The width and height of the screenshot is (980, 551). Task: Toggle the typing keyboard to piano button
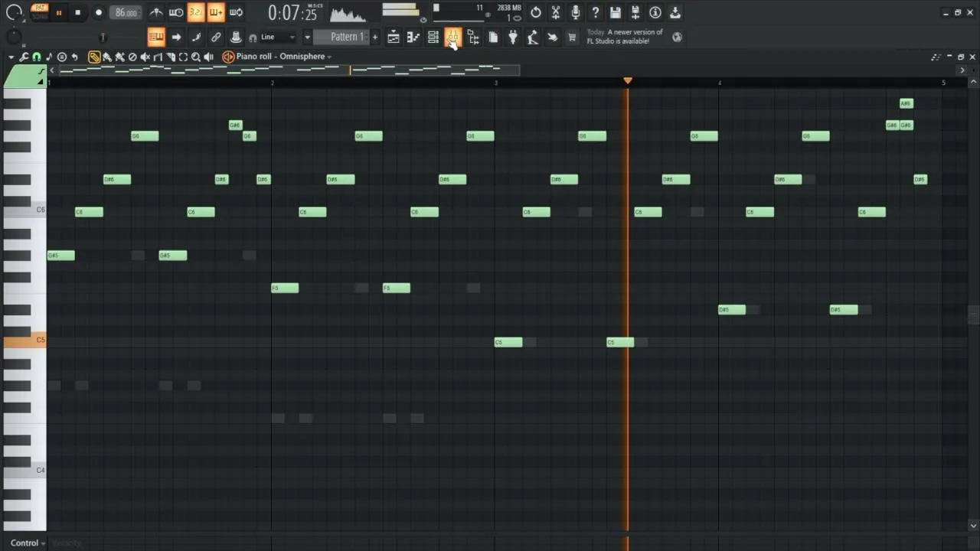156,37
